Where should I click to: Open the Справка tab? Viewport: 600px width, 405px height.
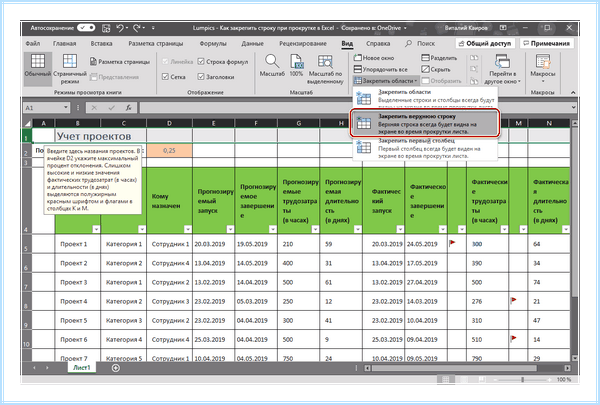pos(378,43)
